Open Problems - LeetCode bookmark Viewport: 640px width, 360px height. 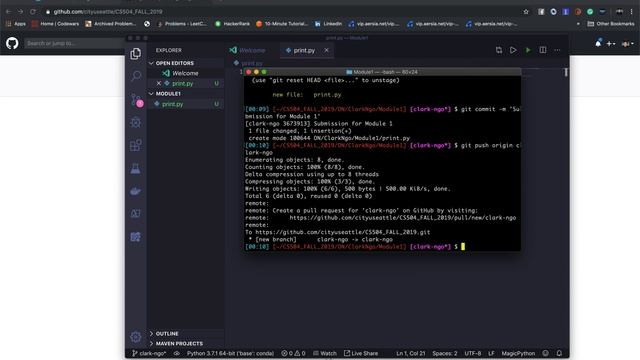click(x=182, y=24)
